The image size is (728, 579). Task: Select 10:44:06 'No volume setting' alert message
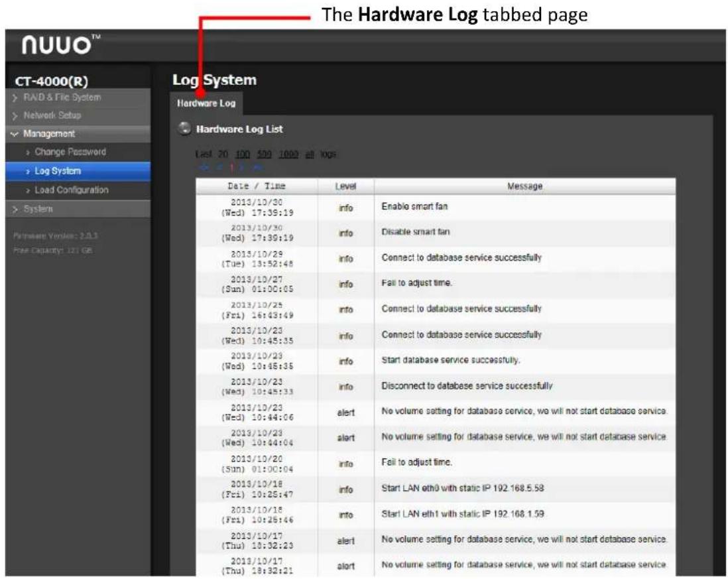coord(524,411)
